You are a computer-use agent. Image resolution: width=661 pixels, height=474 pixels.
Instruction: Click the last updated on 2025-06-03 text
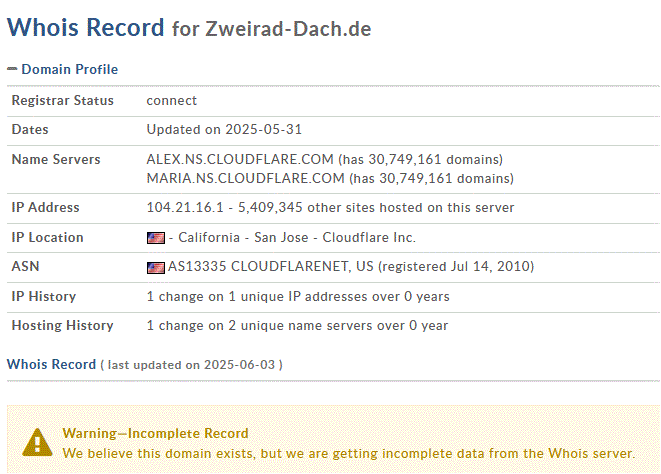[191, 365]
